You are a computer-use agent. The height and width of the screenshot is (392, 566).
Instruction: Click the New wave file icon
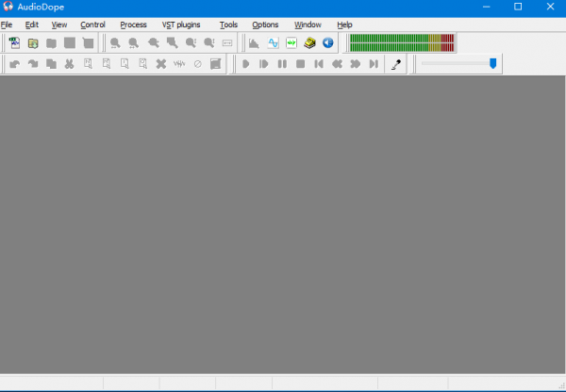click(14, 43)
